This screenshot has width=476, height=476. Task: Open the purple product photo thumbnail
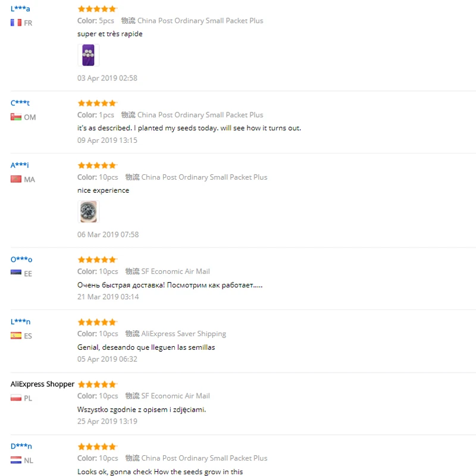point(88,55)
